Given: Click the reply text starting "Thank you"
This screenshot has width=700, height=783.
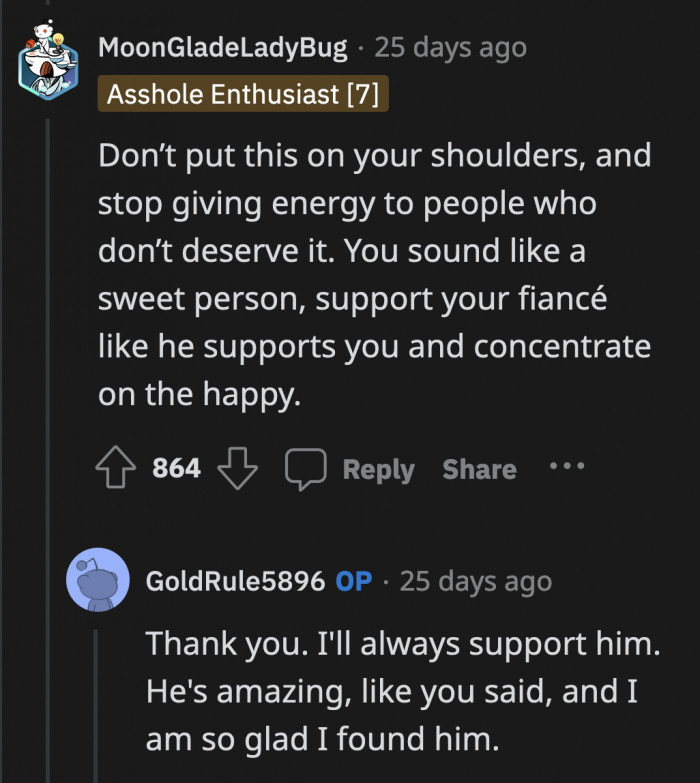Looking at the screenshot, I should click(x=403, y=692).
